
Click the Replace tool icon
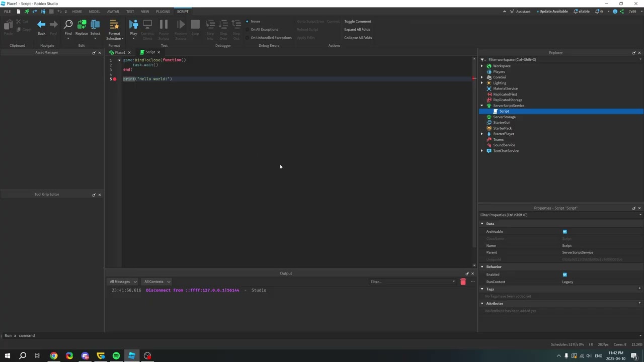pyautogui.click(x=82, y=25)
